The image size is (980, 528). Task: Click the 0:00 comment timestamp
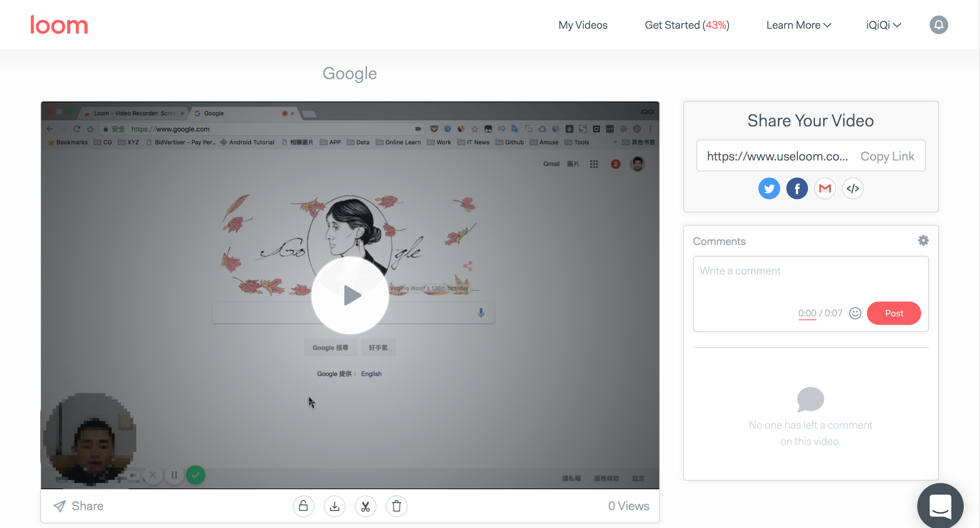pos(807,313)
